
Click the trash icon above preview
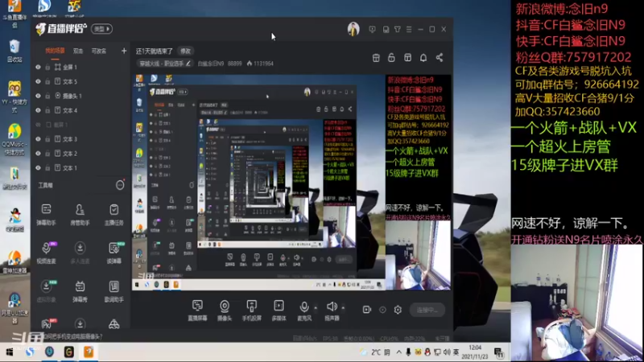coord(376,57)
